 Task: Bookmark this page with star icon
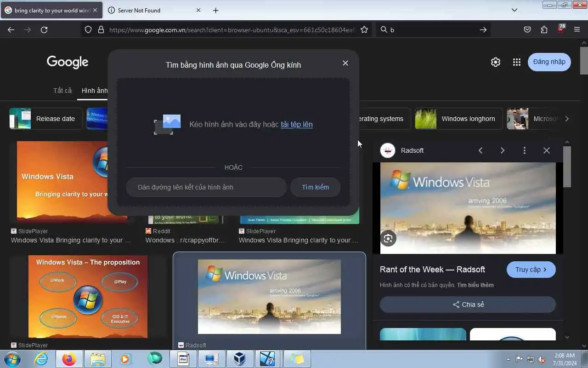click(x=364, y=29)
